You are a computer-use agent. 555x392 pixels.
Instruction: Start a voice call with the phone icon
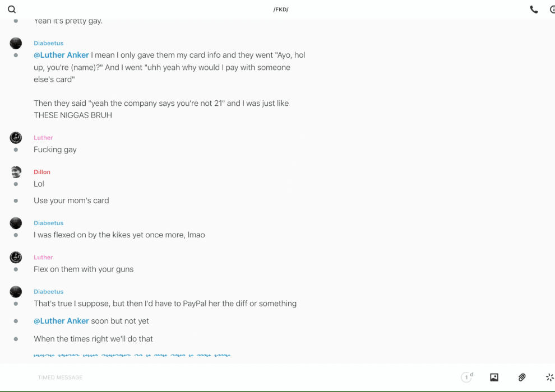coord(534,10)
